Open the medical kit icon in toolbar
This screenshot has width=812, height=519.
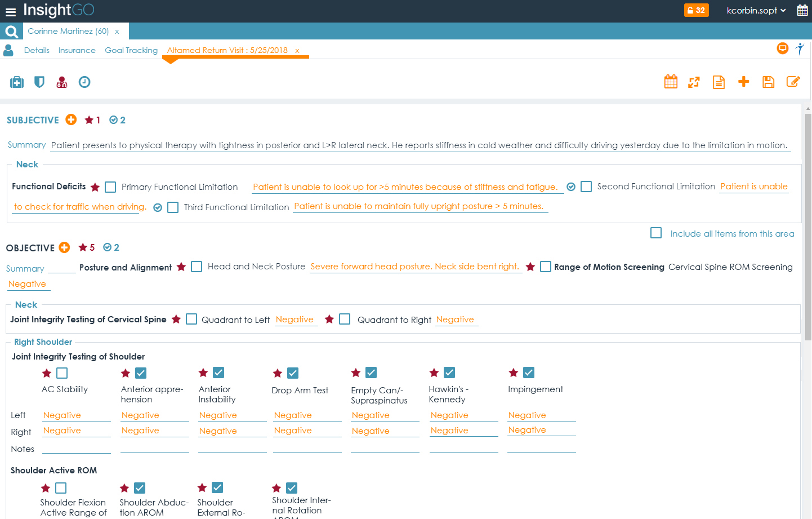(x=17, y=82)
